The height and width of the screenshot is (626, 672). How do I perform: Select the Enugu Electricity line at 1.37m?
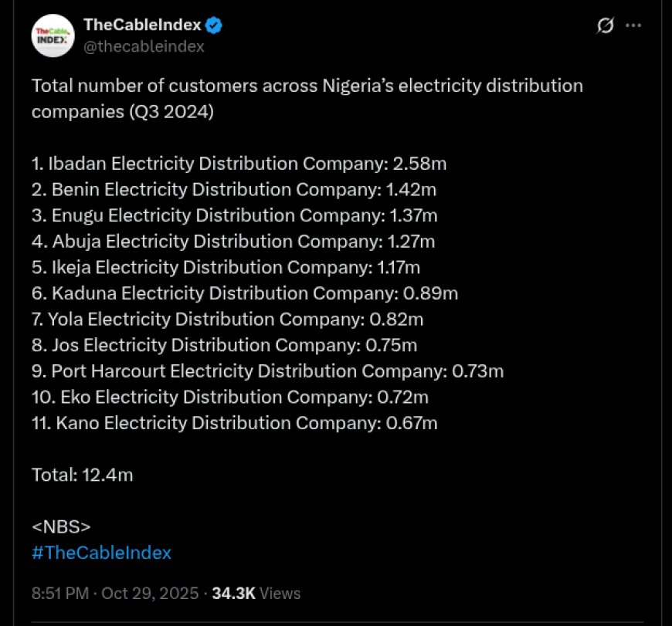click(234, 215)
